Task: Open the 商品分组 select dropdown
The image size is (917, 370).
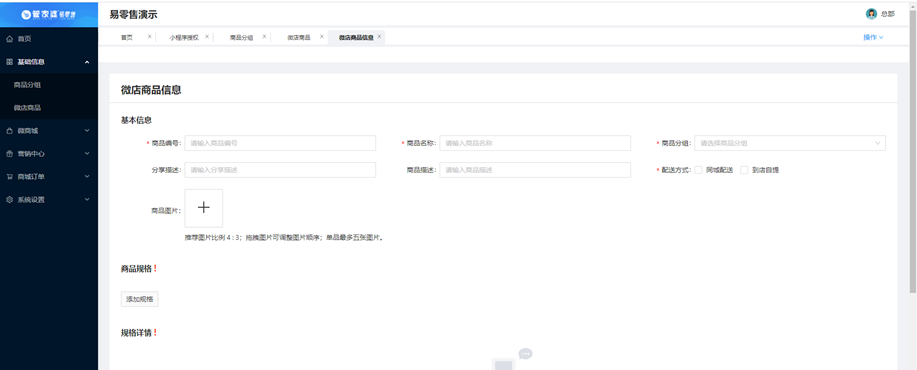Action: pos(790,143)
